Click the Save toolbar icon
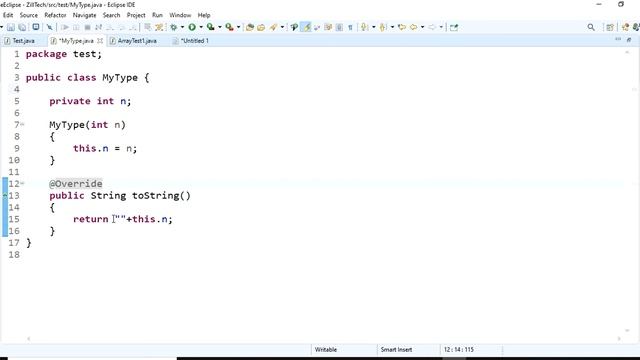The width and height of the screenshot is (640, 360). pos(11,27)
